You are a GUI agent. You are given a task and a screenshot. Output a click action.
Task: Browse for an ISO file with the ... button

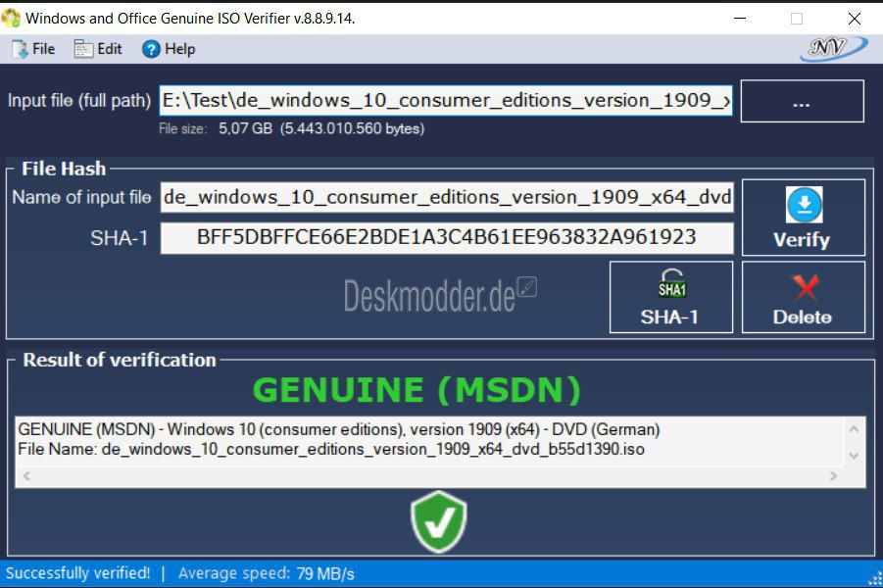[802, 101]
